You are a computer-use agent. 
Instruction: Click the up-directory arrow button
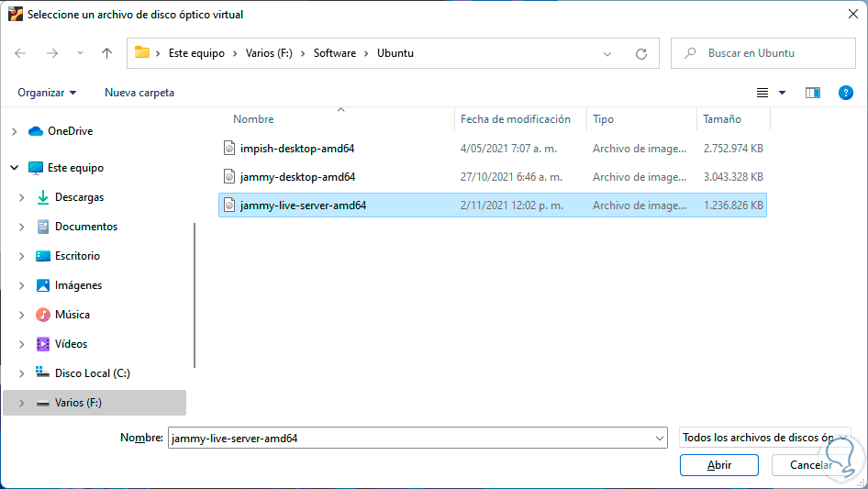pyautogui.click(x=106, y=53)
